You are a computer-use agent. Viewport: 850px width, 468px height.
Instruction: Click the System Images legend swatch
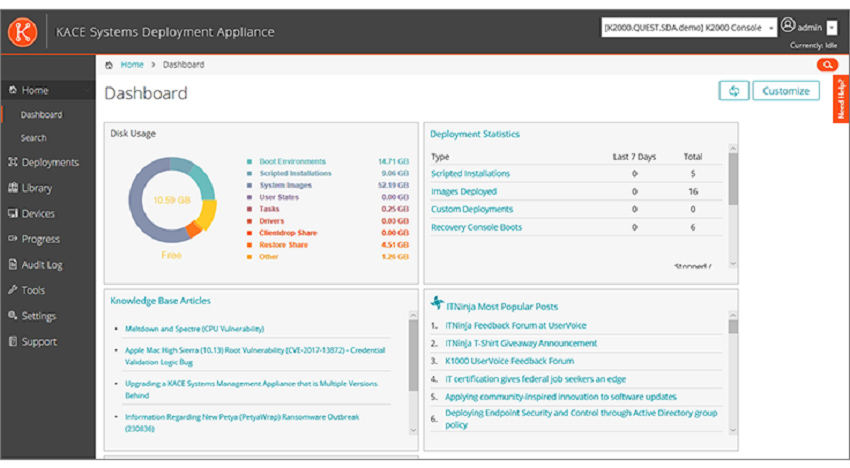(249, 185)
